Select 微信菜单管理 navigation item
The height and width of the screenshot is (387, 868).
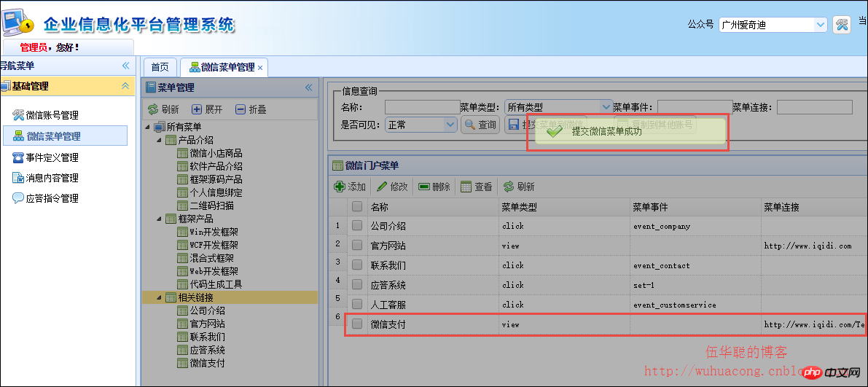tap(65, 136)
